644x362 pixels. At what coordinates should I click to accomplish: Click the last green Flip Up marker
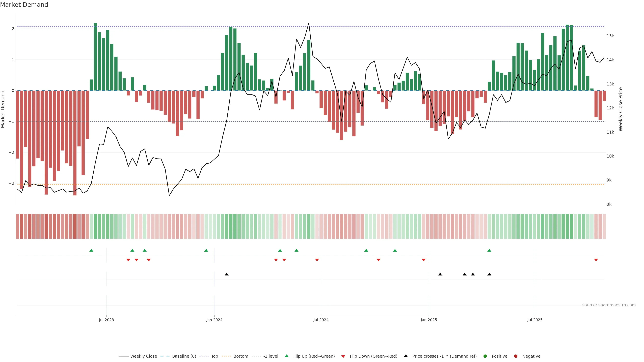tap(489, 250)
